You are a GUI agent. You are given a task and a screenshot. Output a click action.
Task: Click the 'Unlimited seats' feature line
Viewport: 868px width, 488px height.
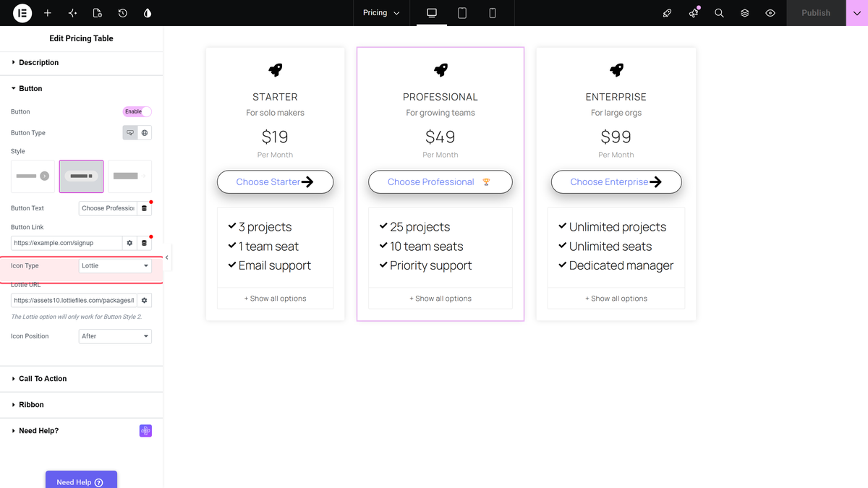click(605, 247)
